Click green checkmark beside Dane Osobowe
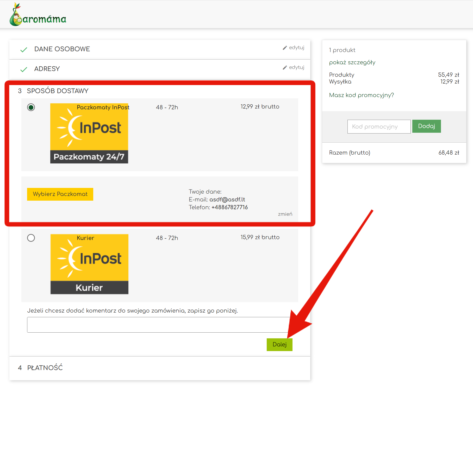Viewport: 473px width, 476px height. tap(24, 50)
